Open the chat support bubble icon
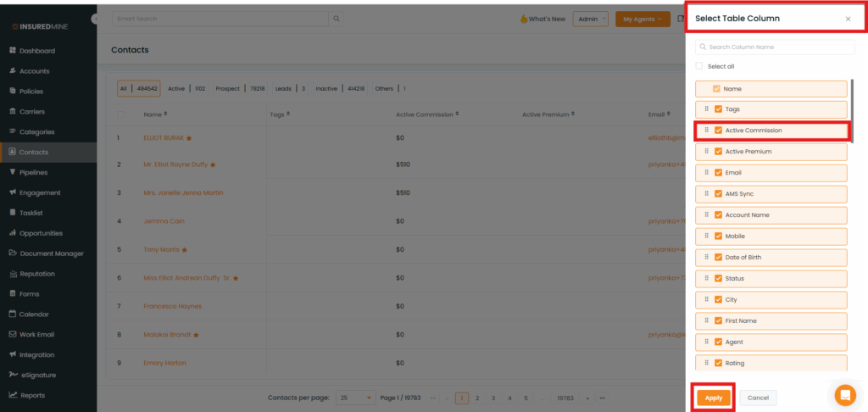Image resolution: width=868 pixels, height=412 pixels. coord(845,395)
